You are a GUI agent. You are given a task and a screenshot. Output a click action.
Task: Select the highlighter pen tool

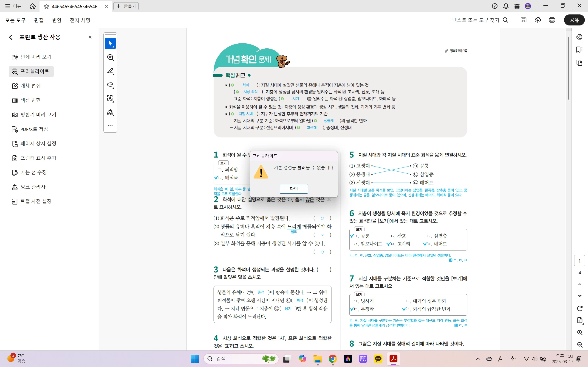click(x=110, y=71)
